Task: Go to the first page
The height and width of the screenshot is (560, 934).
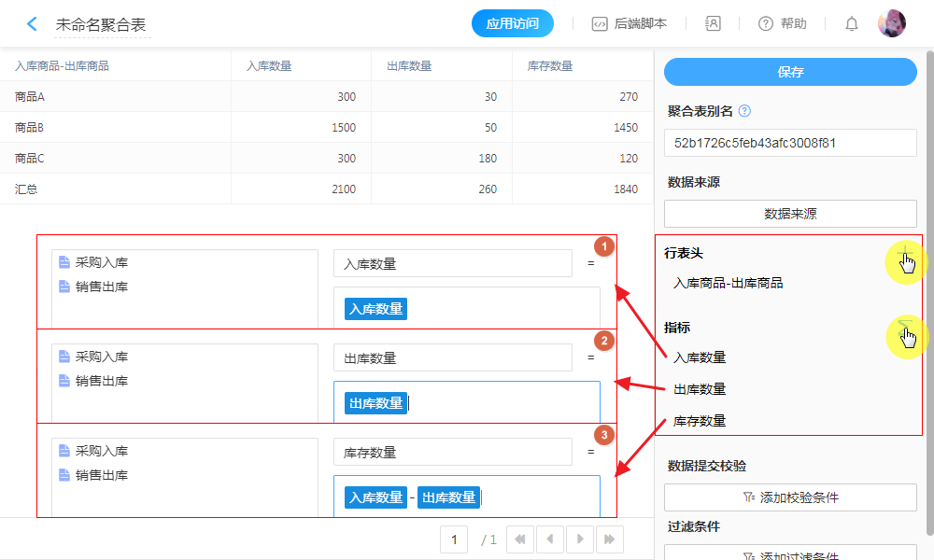Action: 519,539
